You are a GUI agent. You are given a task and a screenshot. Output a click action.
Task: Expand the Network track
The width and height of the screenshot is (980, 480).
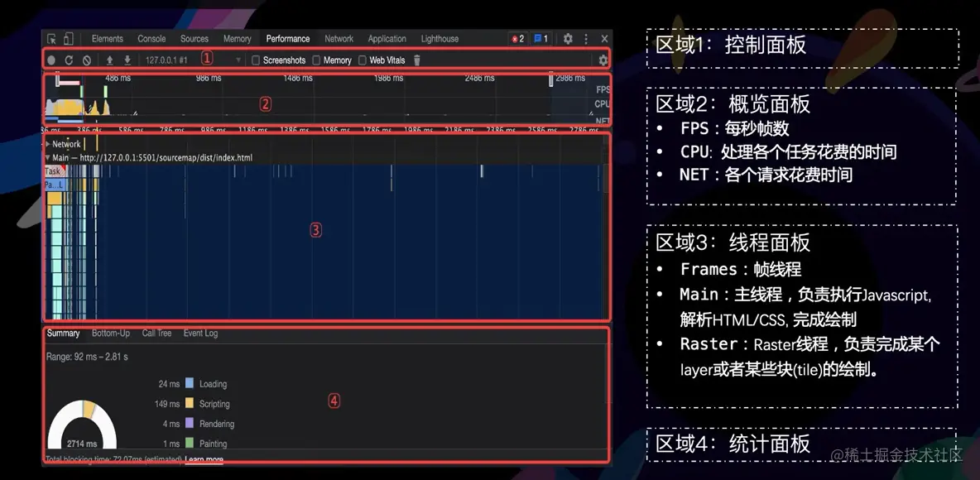tap(48, 142)
